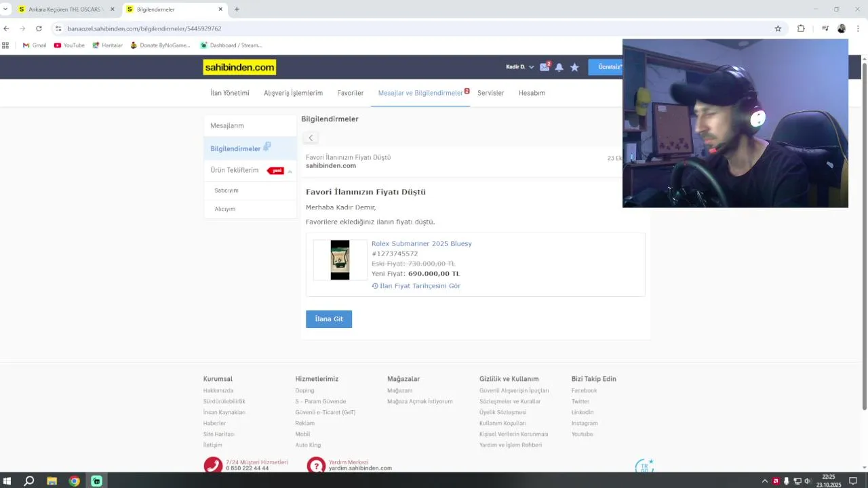Click the İlana Git button

[x=329, y=319]
